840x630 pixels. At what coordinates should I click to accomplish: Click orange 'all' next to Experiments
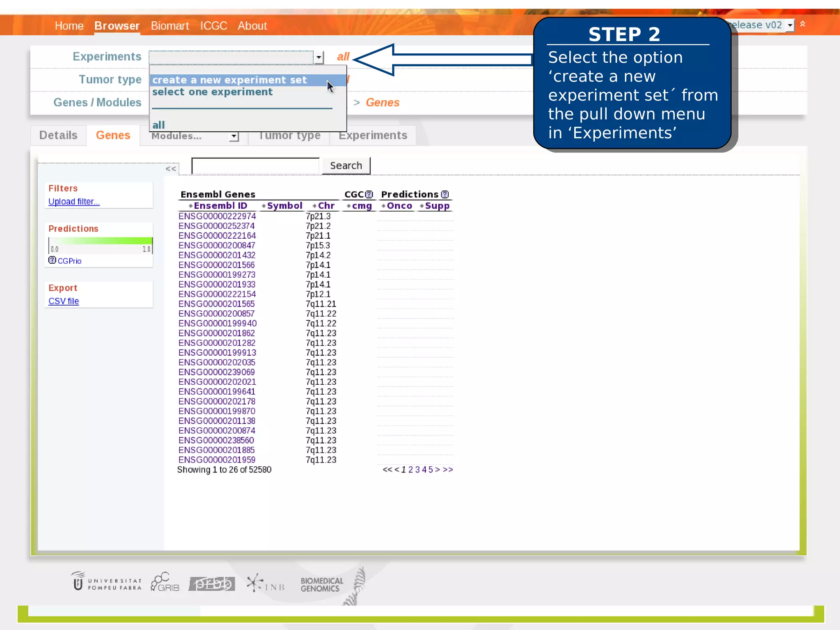click(343, 57)
